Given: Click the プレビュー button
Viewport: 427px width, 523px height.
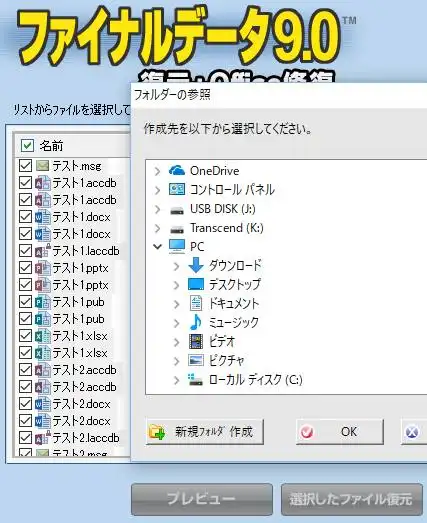Looking at the screenshot, I should [202, 499].
